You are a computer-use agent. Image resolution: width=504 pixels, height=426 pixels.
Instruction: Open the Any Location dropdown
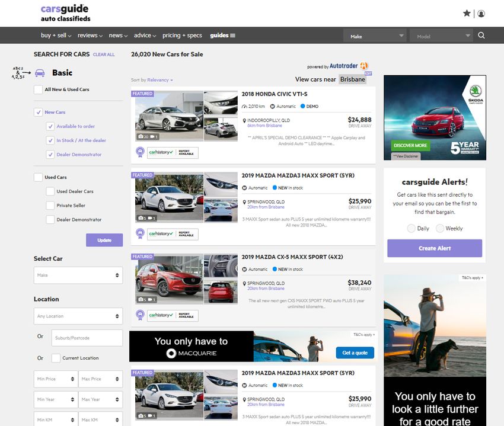78,316
